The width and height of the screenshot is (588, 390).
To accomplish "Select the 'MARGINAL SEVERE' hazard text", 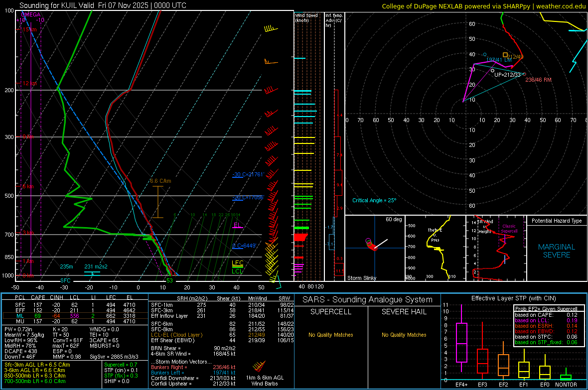I will (x=557, y=251).
